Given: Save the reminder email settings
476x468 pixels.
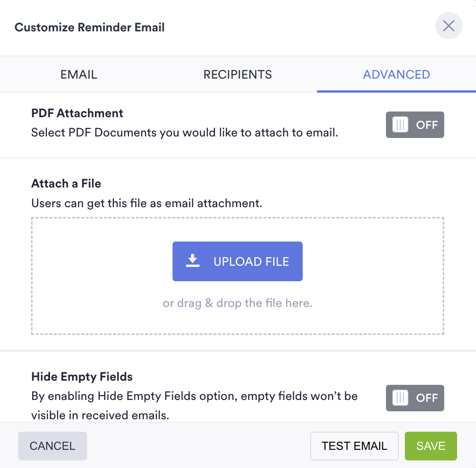Looking at the screenshot, I should point(431,446).
